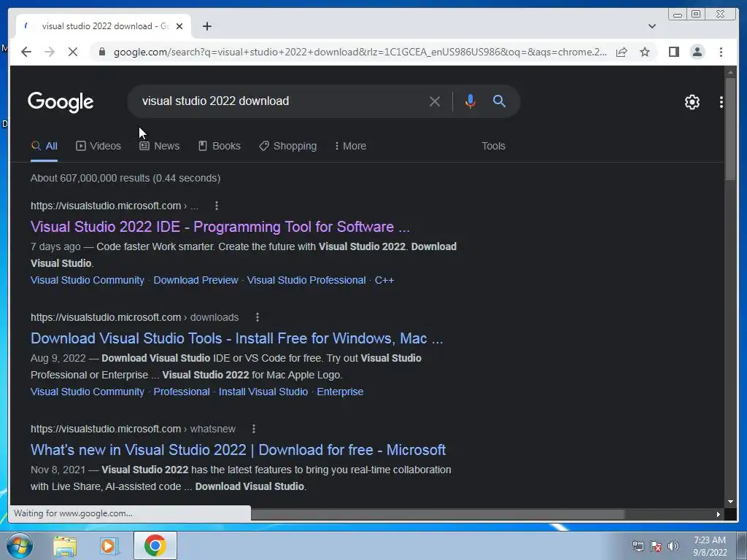The height and width of the screenshot is (560, 747).
Task: Expand the tab search chevron
Action: click(652, 26)
